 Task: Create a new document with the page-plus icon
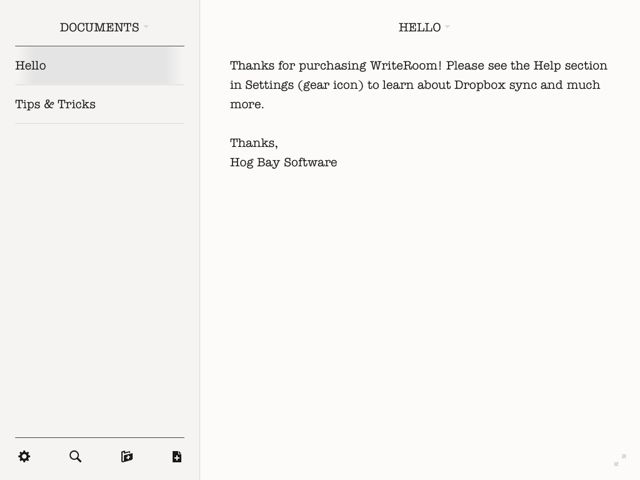pos(177,456)
